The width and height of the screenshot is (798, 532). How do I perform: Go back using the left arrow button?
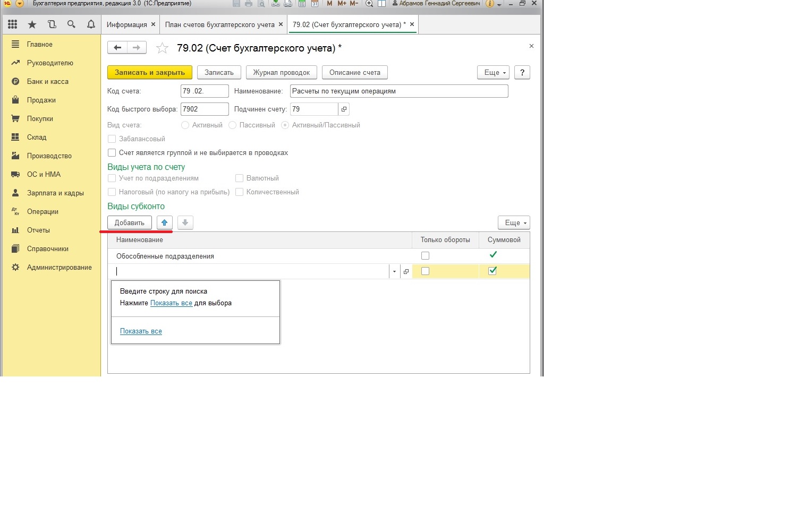tap(117, 48)
